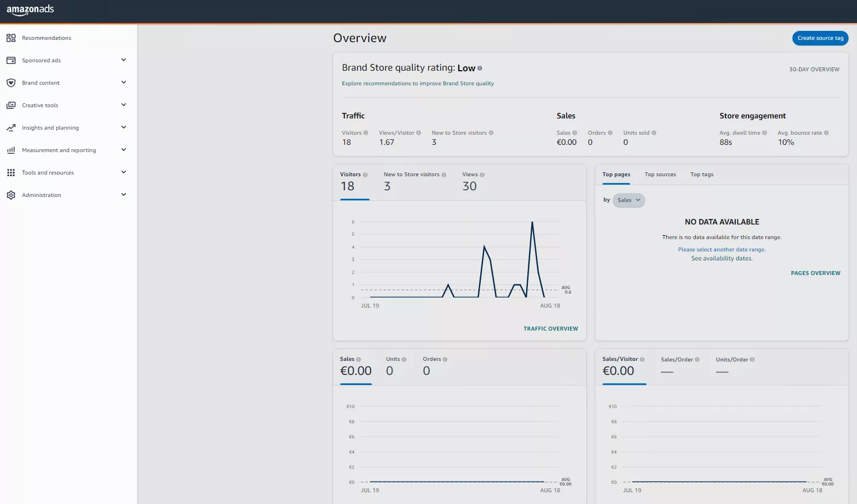Click the Creative tools image icon
The width and height of the screenshot is (857, 504).
click(11, 106)
